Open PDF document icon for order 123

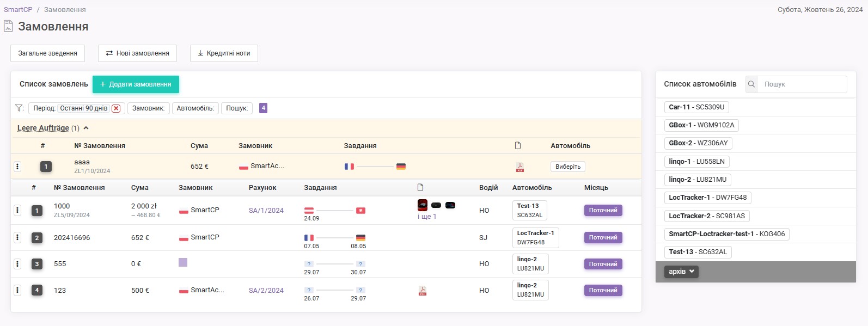coord(422,291)
